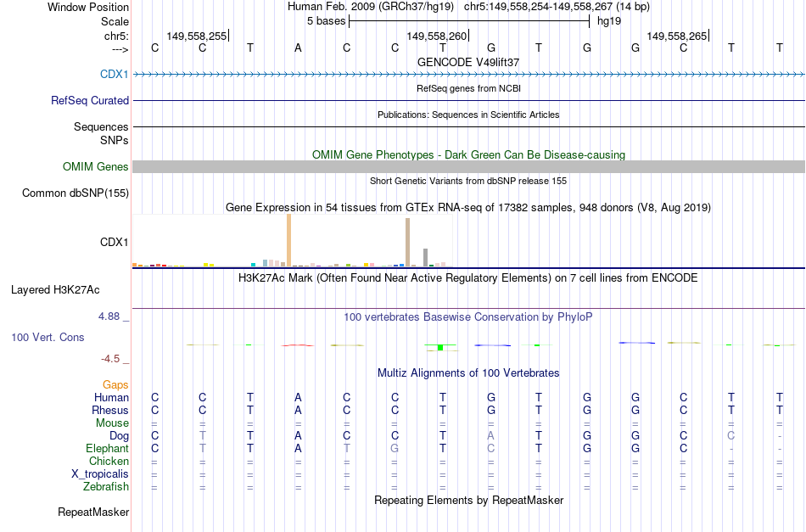Viewport: 806px width, 532px height.
Task: Click the gray OMIM Genes item bar
Action: click(468, 166)
